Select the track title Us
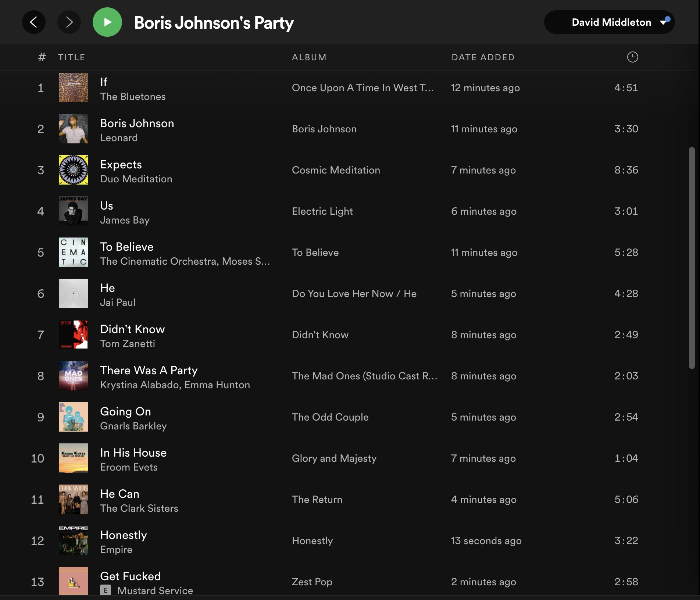This screenshot has width=700, height=600. (107, 206)
